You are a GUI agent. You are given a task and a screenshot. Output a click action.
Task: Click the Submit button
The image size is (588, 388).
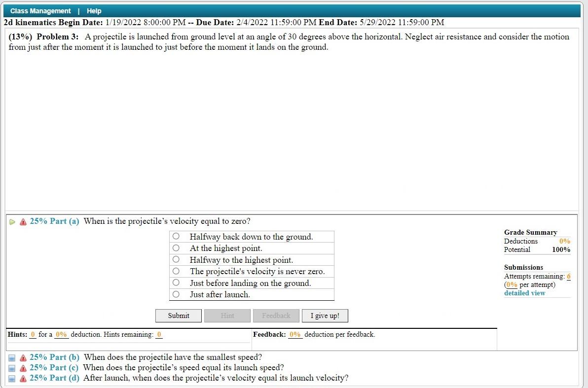[178, 316]
